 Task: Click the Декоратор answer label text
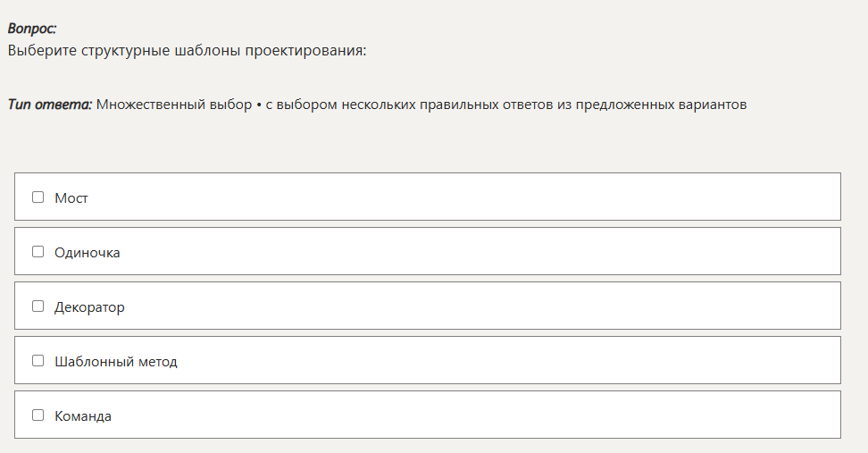tap(89, 307)
